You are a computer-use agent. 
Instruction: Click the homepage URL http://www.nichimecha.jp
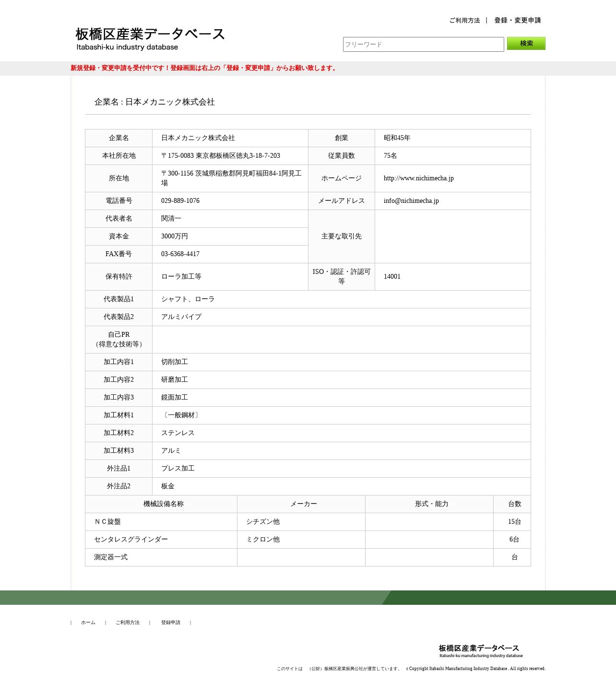coord(418,178)
